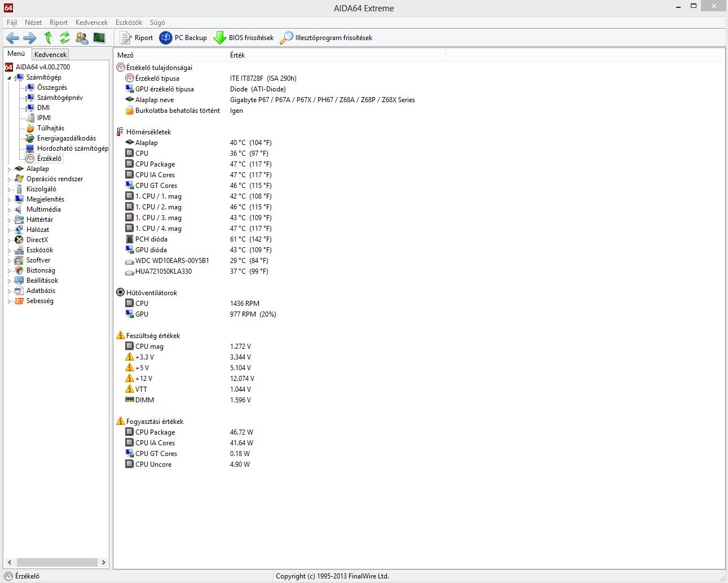Switch to the Menü tab
Image resolution: width=728 pixels, height=583 pixels.
[x=16, y=54]
